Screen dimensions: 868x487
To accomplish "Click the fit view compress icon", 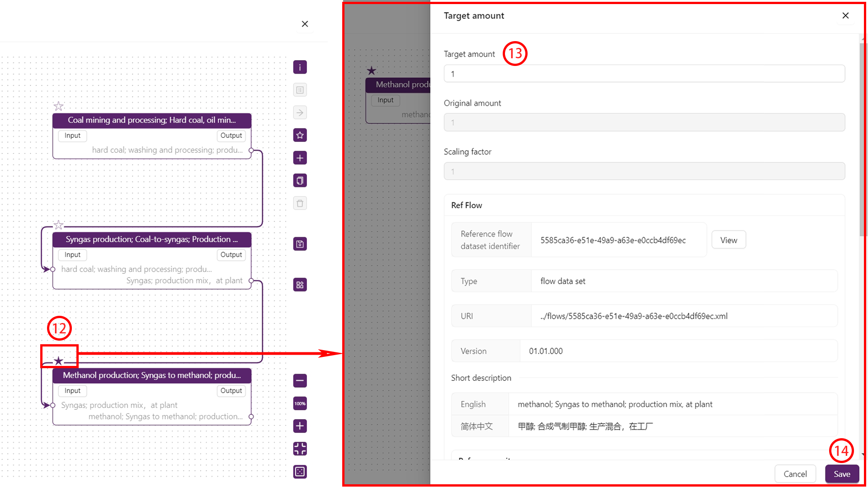I will pyautogui.click(x=300, y=449).
